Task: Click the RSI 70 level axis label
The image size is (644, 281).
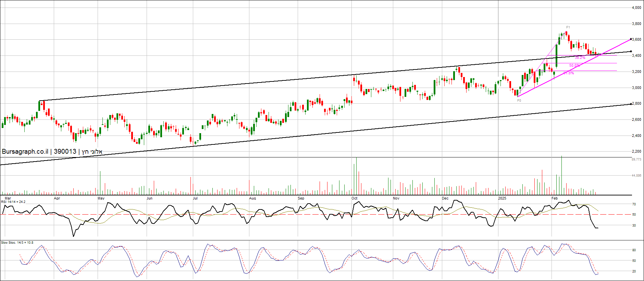Action: pos(634,204)
